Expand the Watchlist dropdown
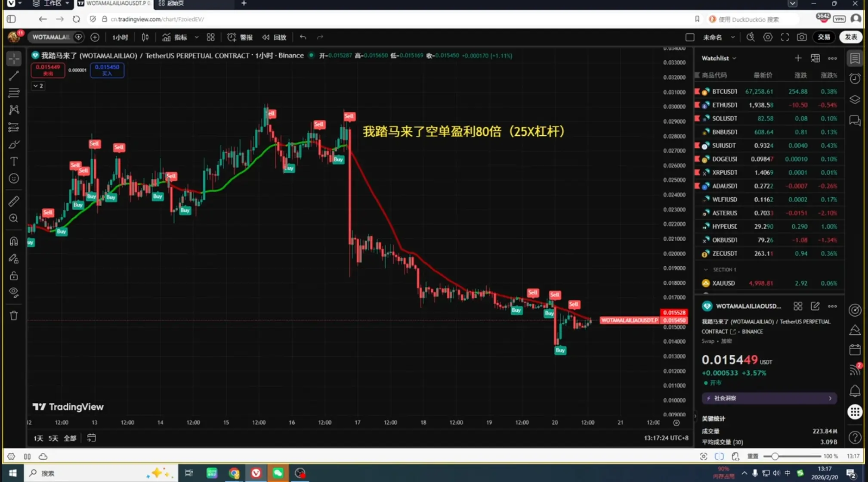This screenshot has width=868, height=482. click(x=719, y=58)
